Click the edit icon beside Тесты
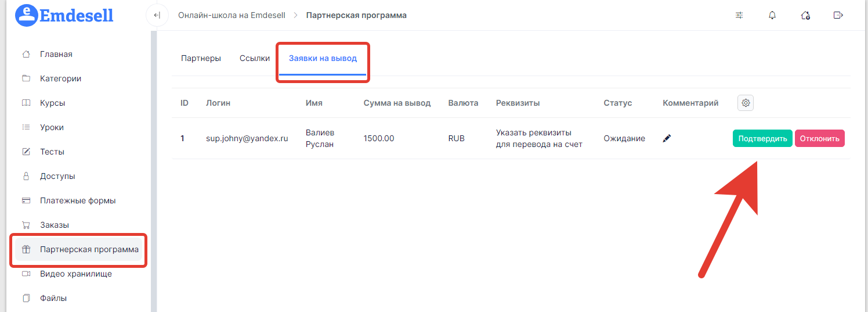Image resolution: width=868 pixels, height=312 pixels. pos(26,152)
